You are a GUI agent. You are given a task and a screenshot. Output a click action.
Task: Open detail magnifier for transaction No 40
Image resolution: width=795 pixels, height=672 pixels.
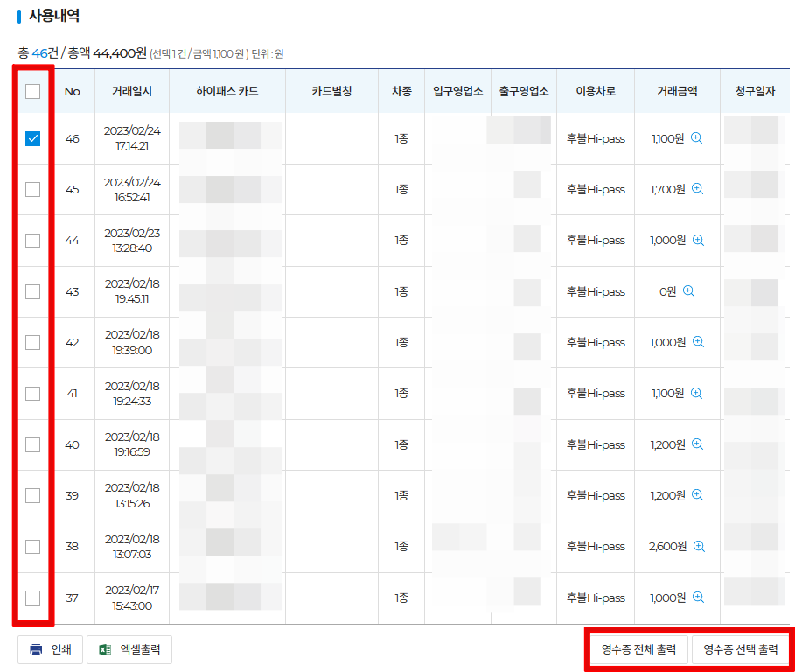tap(698, 444)
